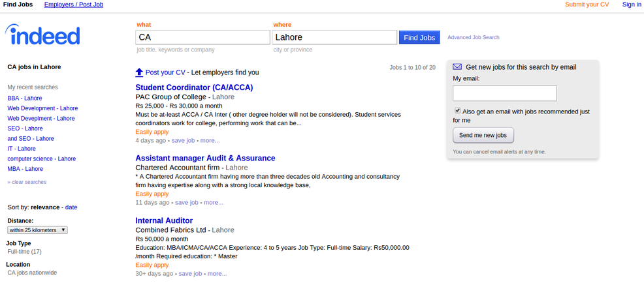Toggle the recommended jobs email checkbox
Viewport: 644px width, 285px height.
coord(457,111)
